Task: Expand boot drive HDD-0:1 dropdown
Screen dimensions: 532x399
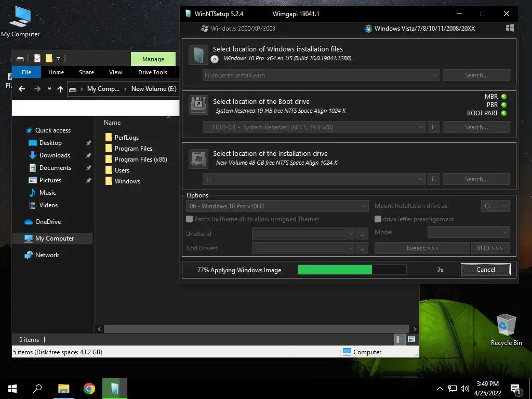Action: [421, 127]
